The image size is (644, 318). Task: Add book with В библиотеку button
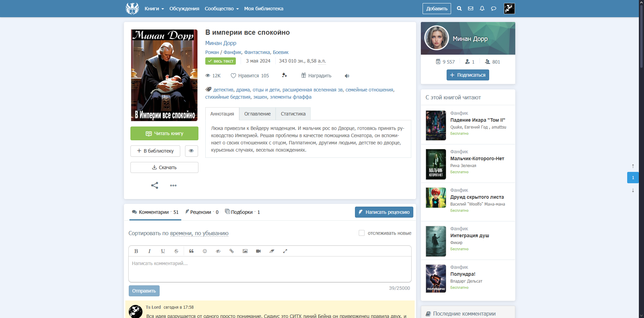(x=155, y=151)
